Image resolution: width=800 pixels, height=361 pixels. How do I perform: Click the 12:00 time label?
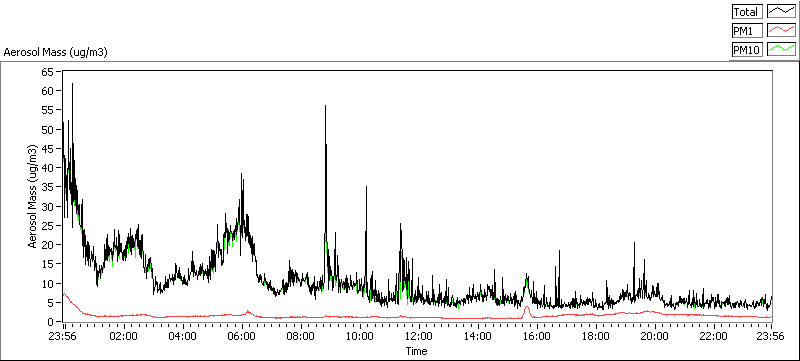pos(419,337)
